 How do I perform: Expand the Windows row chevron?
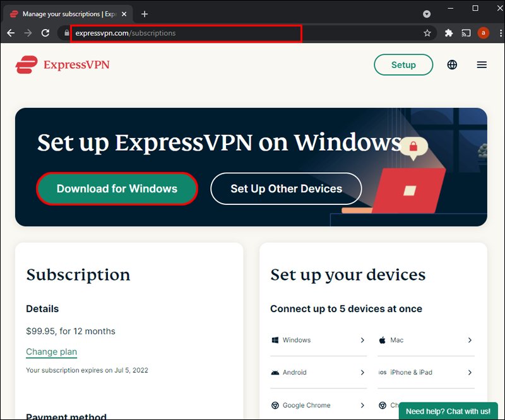(362, 340)
